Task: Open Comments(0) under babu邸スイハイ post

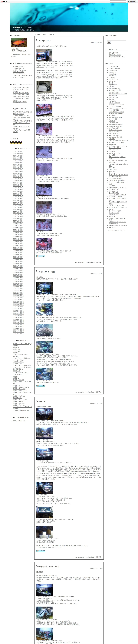Action: coord(80,392)
